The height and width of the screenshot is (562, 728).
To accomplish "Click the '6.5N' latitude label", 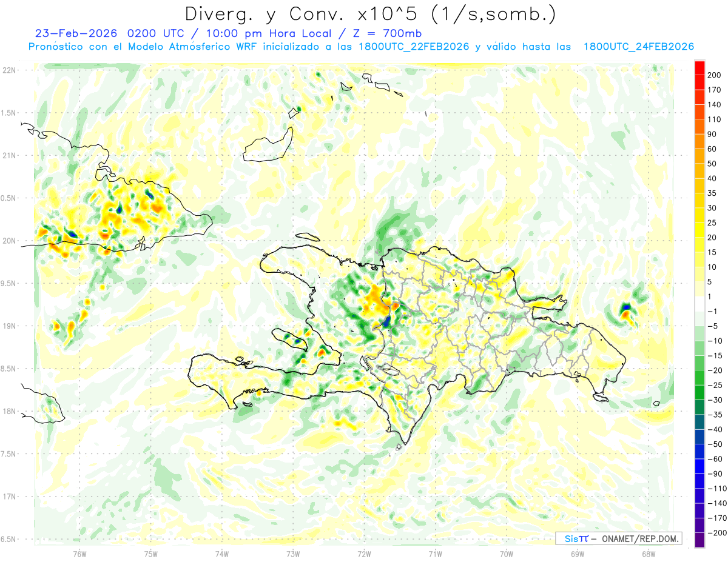I will pos(8,539).
